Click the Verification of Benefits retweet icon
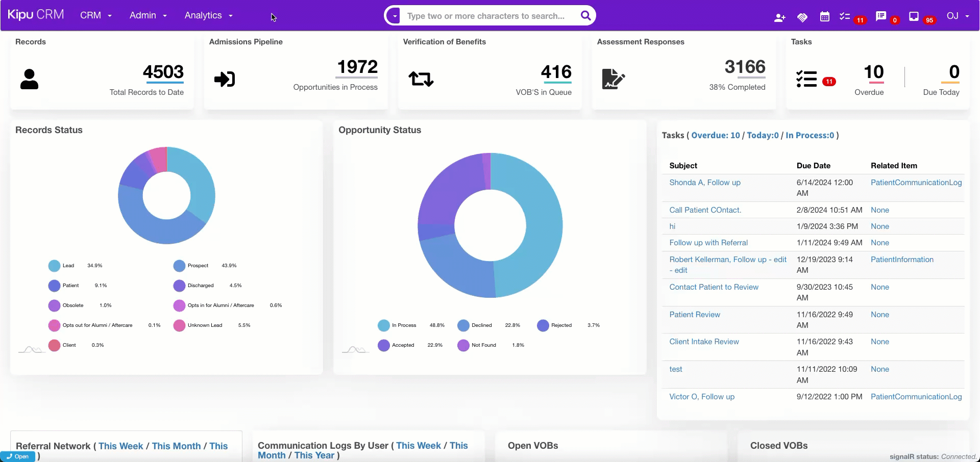Screen dimensions: 980x462 421,79
